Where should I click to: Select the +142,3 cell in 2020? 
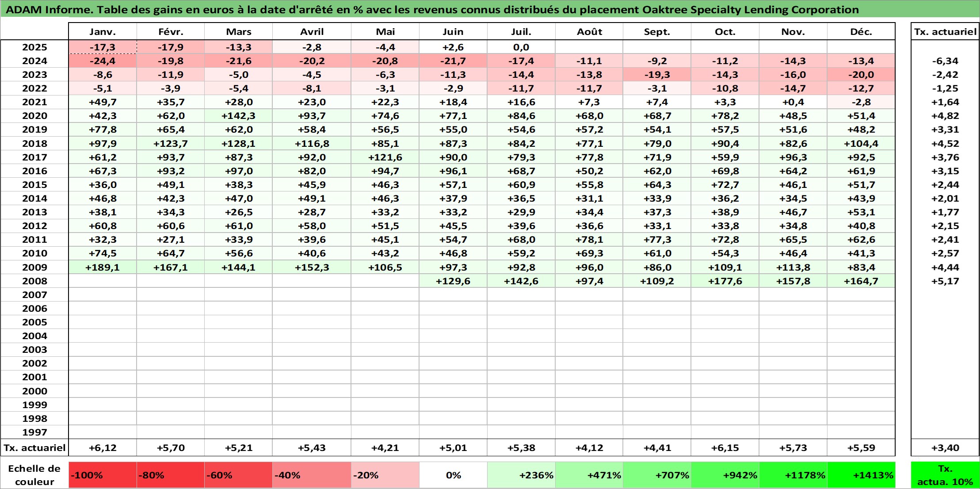coord(239,115)
